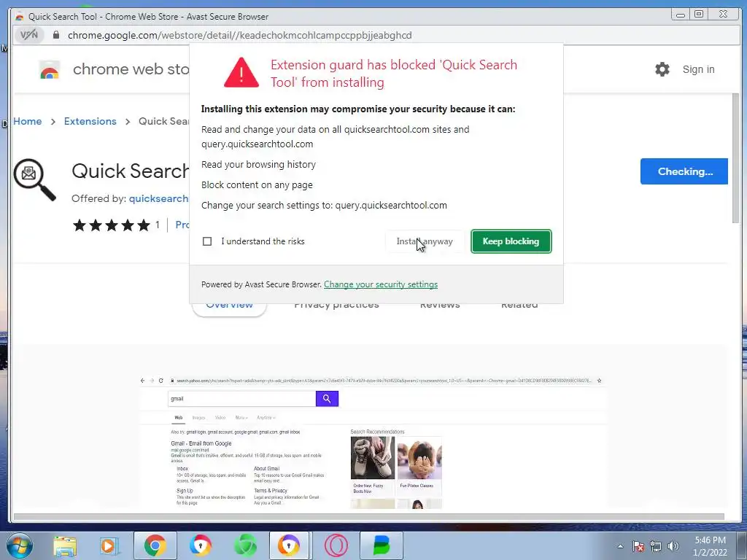
Task: Click the padlock site security icon
Action: (x=55, y=35)
